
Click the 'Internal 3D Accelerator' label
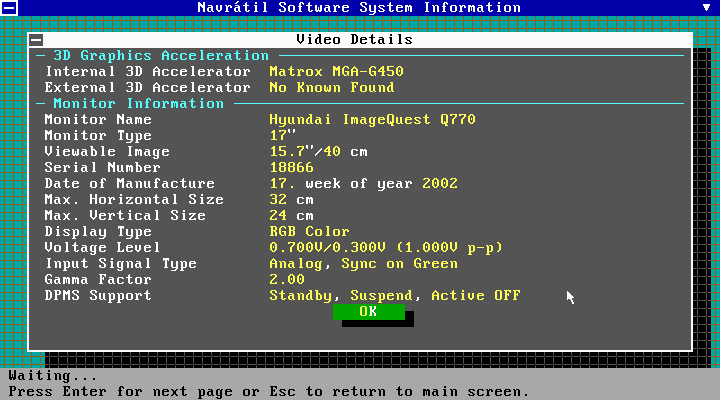[148, 72]
